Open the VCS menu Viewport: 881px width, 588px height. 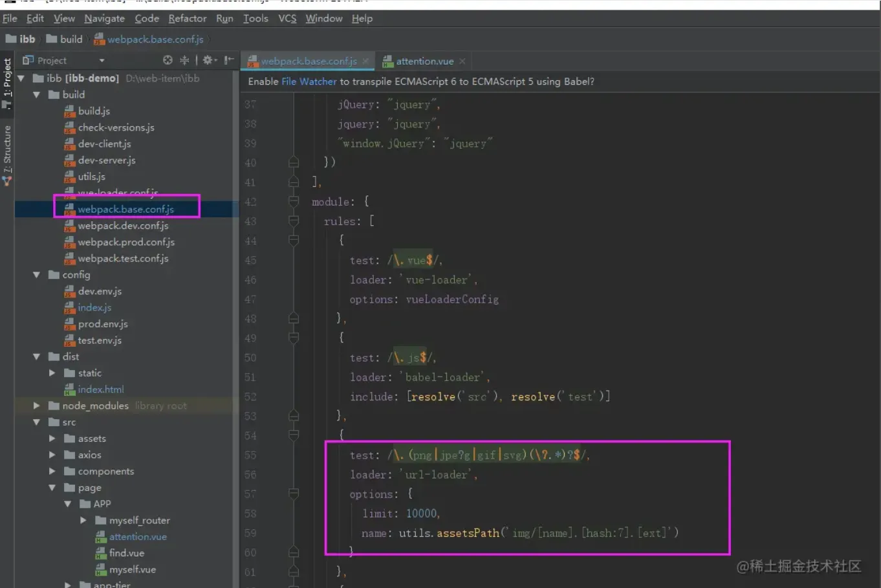click(x=287, y=18)
